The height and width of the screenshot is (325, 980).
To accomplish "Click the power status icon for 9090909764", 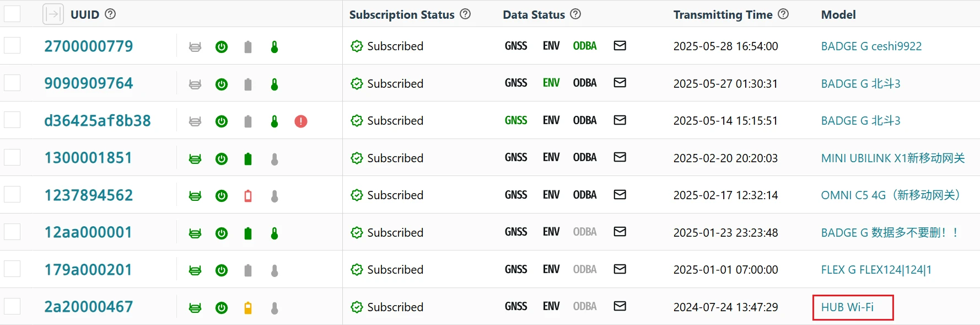I will coord(222,84).
